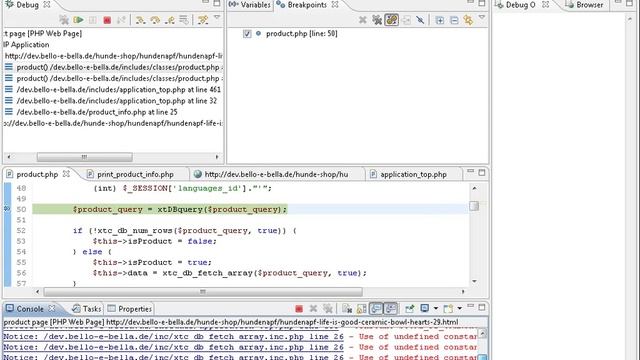The height and width of the screenshot is (360, 640).
Task: Open the Open Console dropdown arrow
Action: point(460,309)
